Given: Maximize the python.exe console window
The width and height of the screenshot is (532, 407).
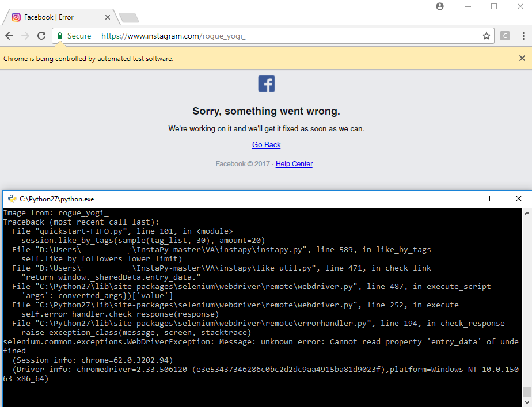Looking at the screenshot, I should point(492,199).
